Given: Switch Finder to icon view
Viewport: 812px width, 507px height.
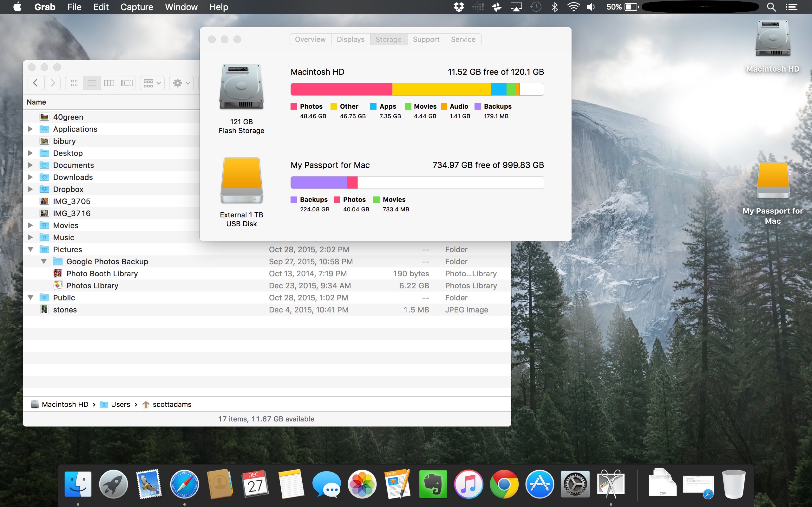Looking at the screenshot, I should (74, 83).
